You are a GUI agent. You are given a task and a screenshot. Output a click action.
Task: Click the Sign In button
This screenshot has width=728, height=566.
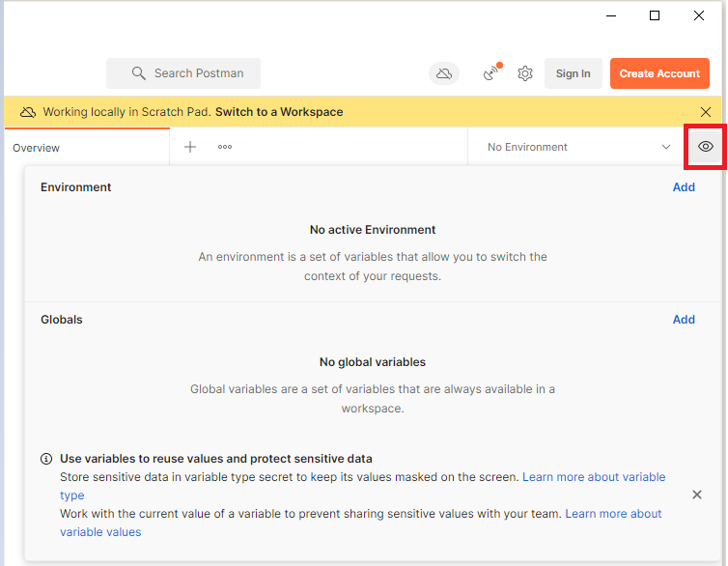pyautogui.click(x=573, y=73)
